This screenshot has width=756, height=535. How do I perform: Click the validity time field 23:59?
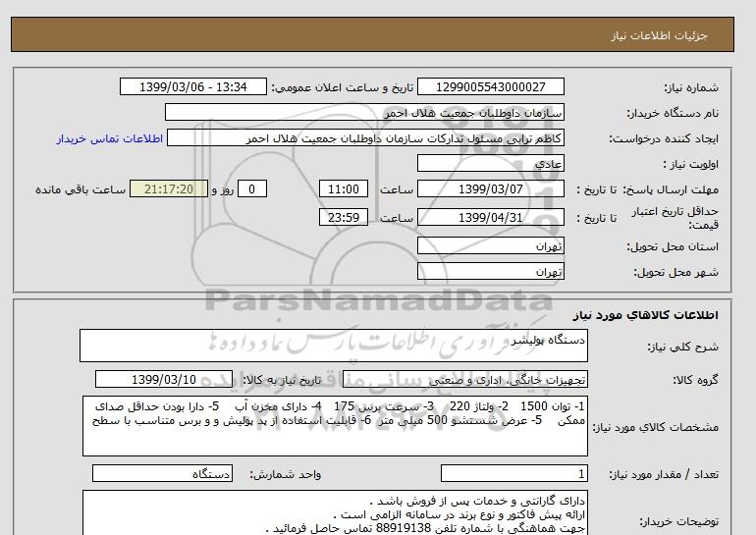click(x=344, y=217)
